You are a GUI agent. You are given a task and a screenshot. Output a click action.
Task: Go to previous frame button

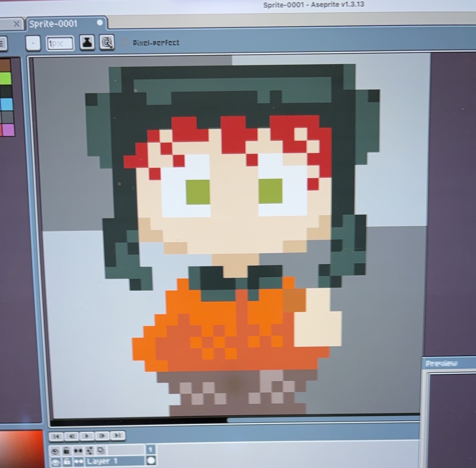(x=72, y=436)
